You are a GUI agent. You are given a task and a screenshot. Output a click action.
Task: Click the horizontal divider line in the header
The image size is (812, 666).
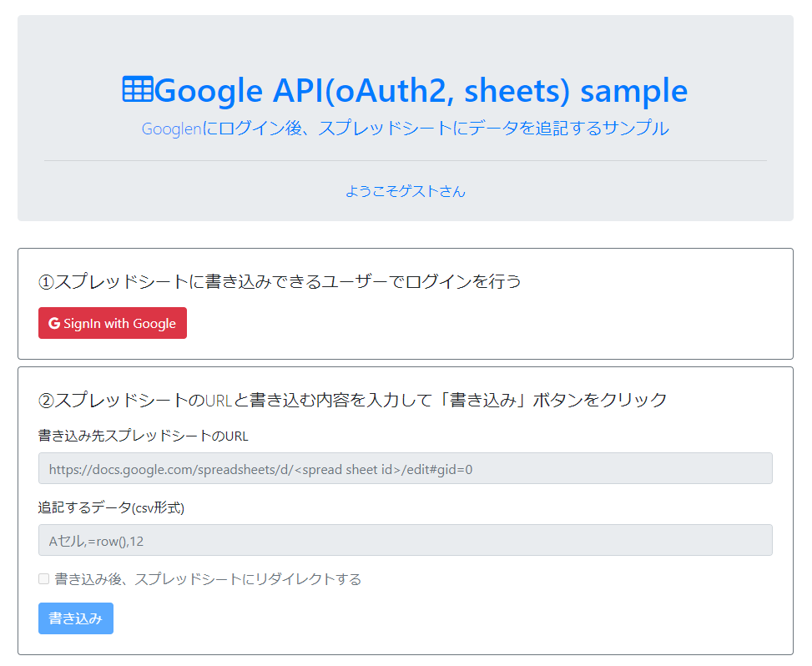pos(406,160)
